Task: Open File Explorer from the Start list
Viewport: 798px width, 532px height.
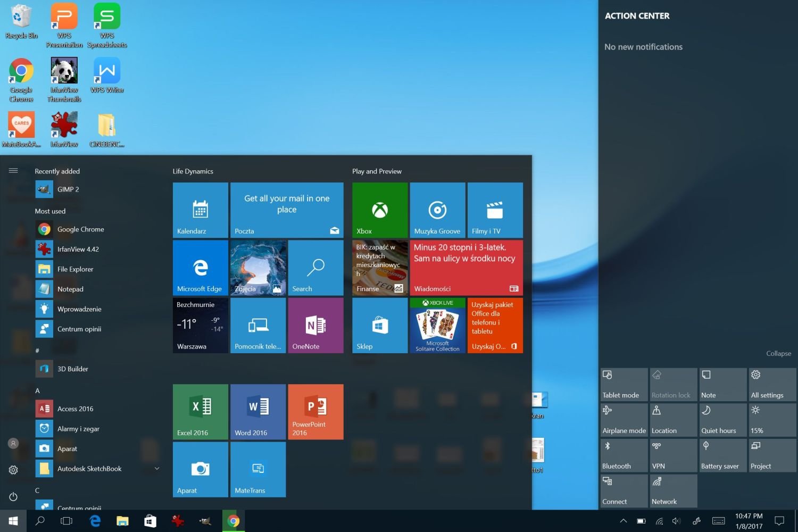Action: [98, 269]
